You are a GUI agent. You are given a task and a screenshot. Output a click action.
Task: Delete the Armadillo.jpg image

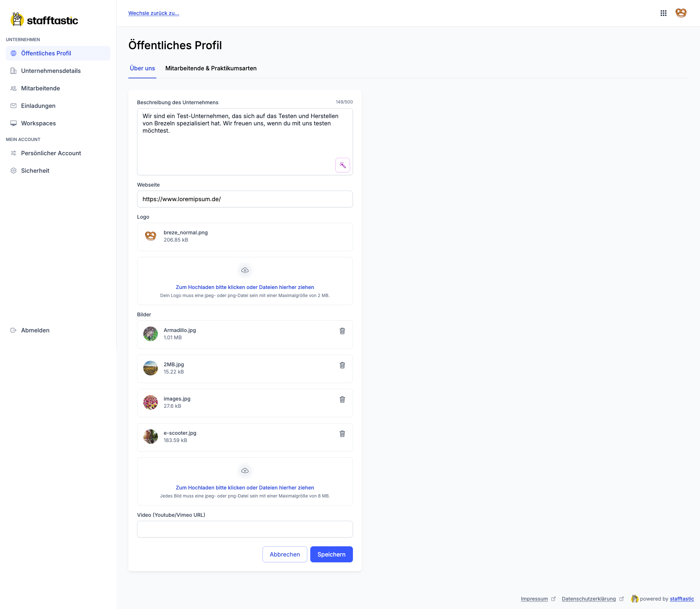[342, 331]
